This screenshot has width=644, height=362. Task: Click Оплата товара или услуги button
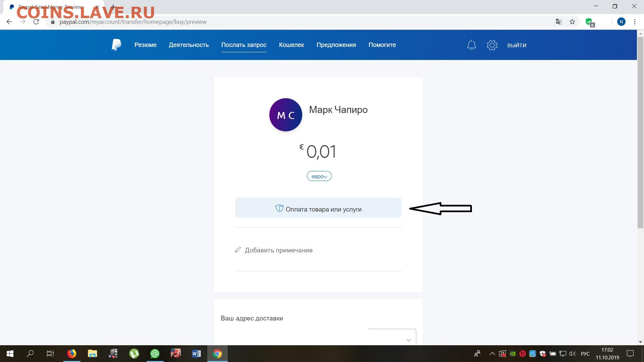[x=318, y=208]
